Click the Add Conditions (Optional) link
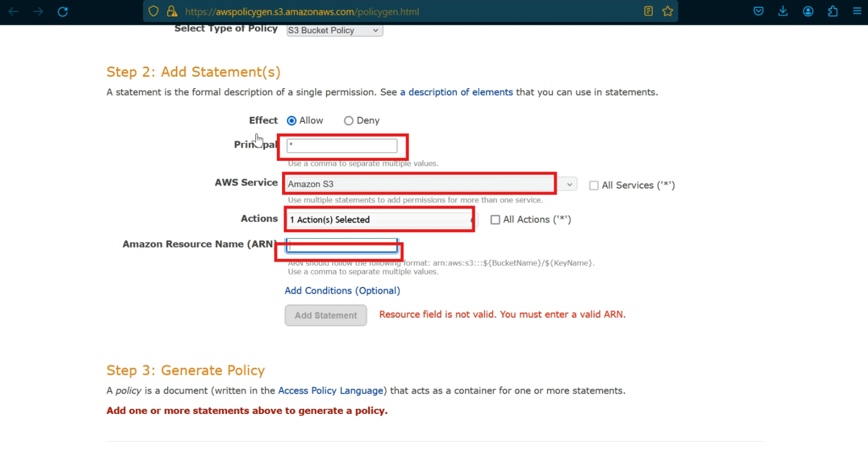Image resolution: width=868 pixels, height=458 pixels. click(342, 290)
